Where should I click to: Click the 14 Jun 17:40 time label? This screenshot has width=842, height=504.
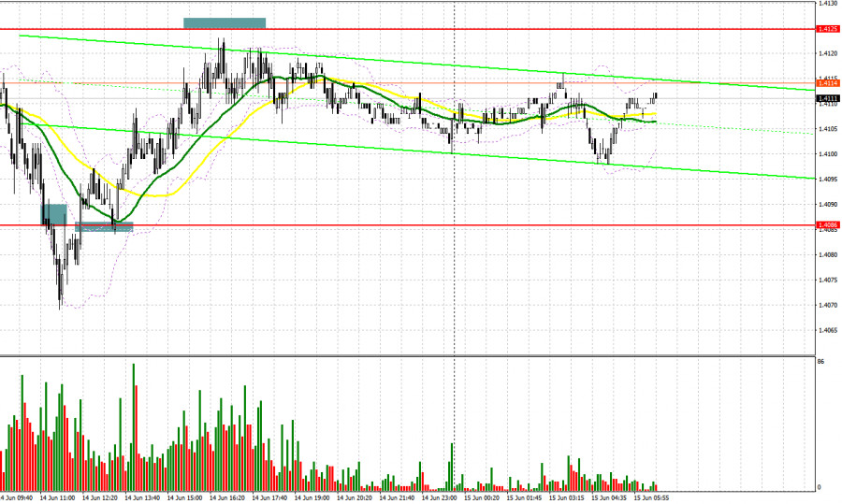tap(269, 498)
